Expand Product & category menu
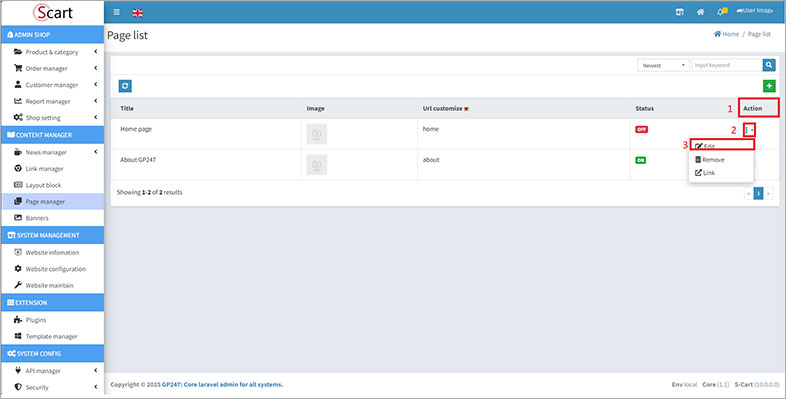This screenshot has width=786, height=399. 52,52
